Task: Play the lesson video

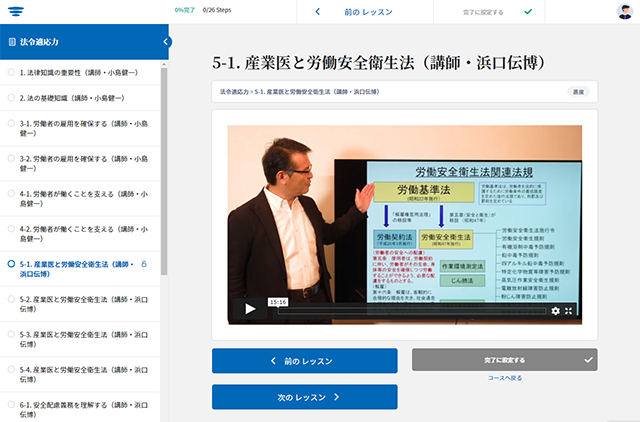Action: coord(250,310)
